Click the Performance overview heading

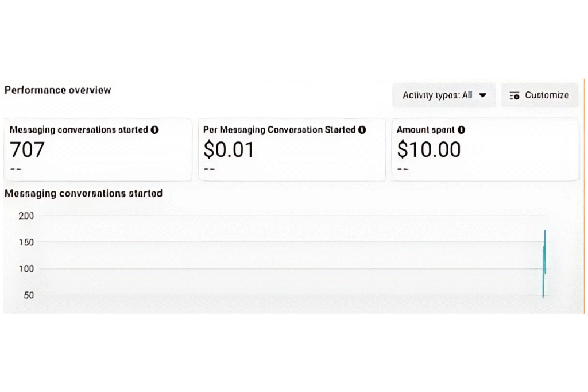tap(58, 90)
